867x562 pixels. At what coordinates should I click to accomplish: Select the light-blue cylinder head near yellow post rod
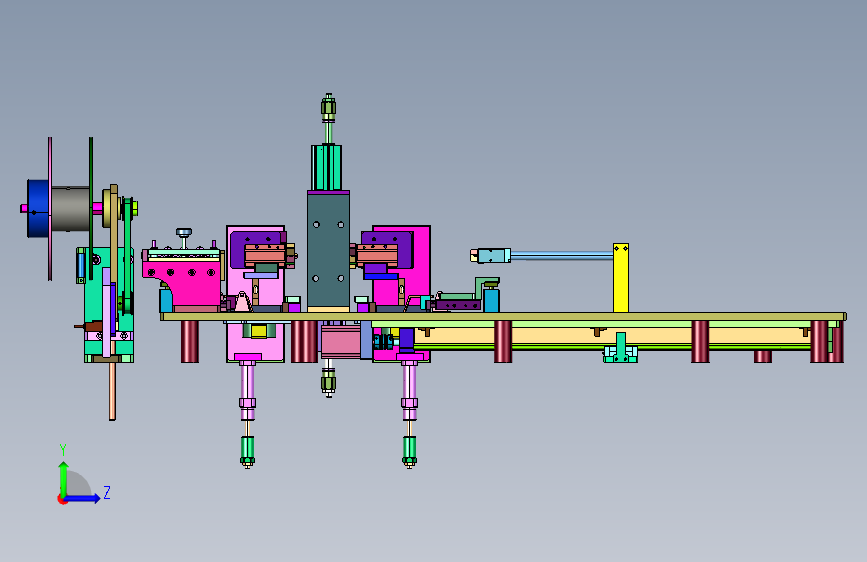(x=494, y=256)
